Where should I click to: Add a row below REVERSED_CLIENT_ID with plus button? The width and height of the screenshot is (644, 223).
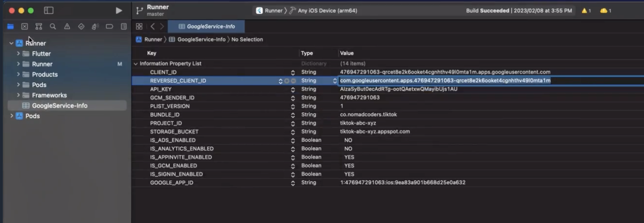click(287, 81)
